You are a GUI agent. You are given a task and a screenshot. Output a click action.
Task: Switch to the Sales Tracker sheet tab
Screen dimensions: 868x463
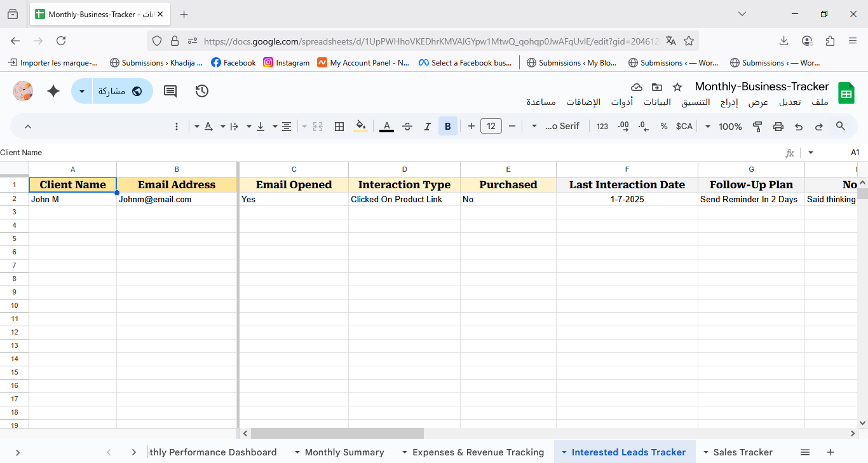click(742, 452)
